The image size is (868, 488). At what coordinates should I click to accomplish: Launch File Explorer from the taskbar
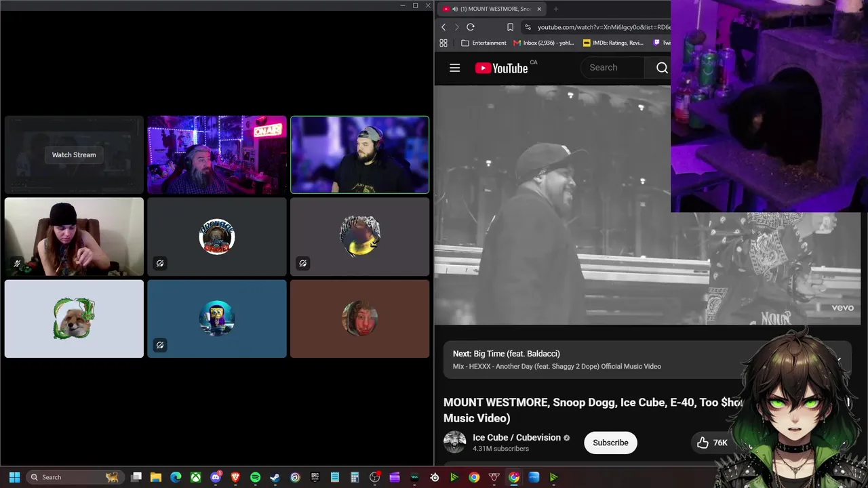click(x=156, y=477)
